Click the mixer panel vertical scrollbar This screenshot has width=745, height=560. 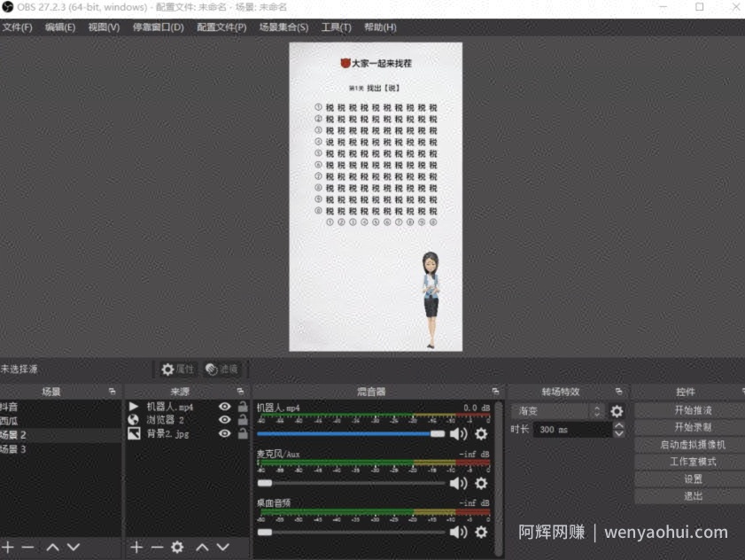tap(499, 478)
